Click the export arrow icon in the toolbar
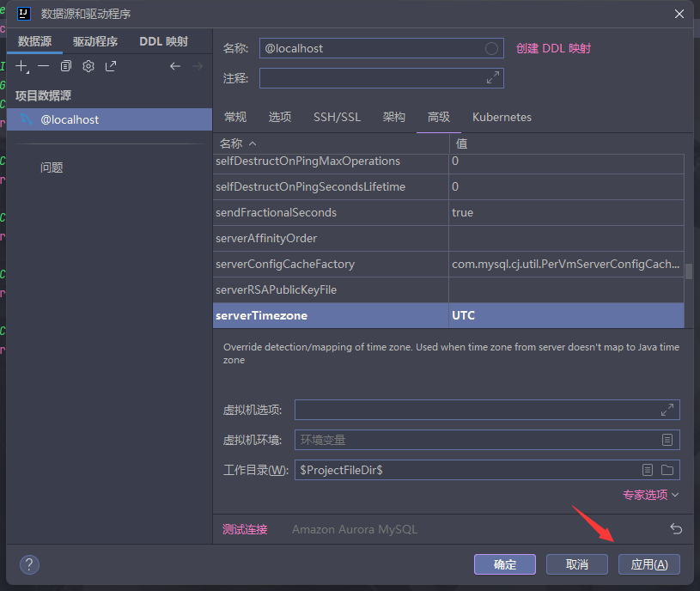The image size is (700, 591). pos(111,66)
